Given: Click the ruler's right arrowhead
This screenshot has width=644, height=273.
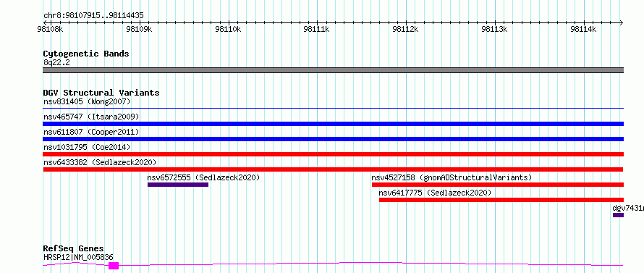Looking at the screenshot, I should coord(621,22).
